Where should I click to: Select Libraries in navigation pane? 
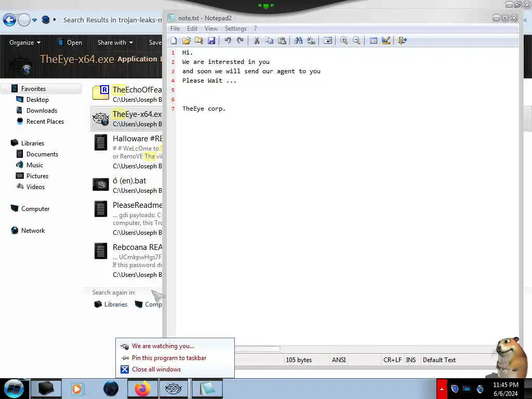click(33, 143)
